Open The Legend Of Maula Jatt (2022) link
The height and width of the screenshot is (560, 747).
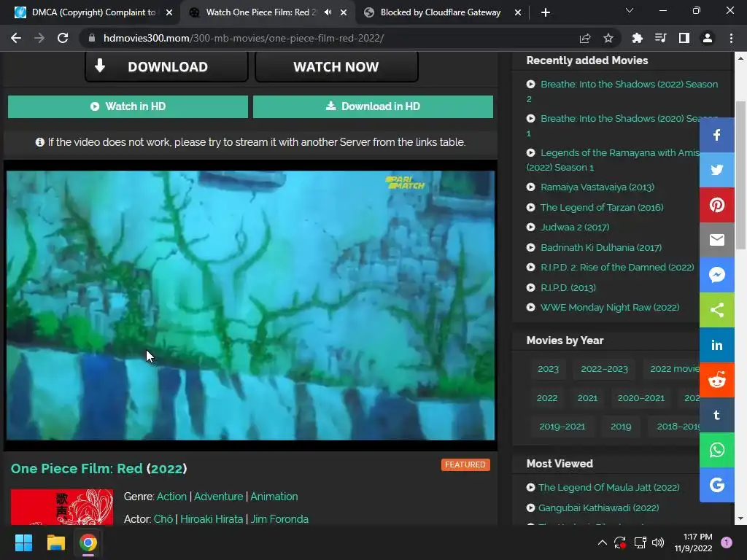[609, 488]
